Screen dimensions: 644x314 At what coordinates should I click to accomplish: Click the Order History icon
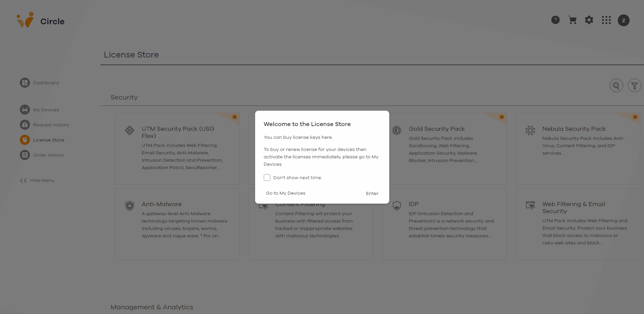pos(25,155)
